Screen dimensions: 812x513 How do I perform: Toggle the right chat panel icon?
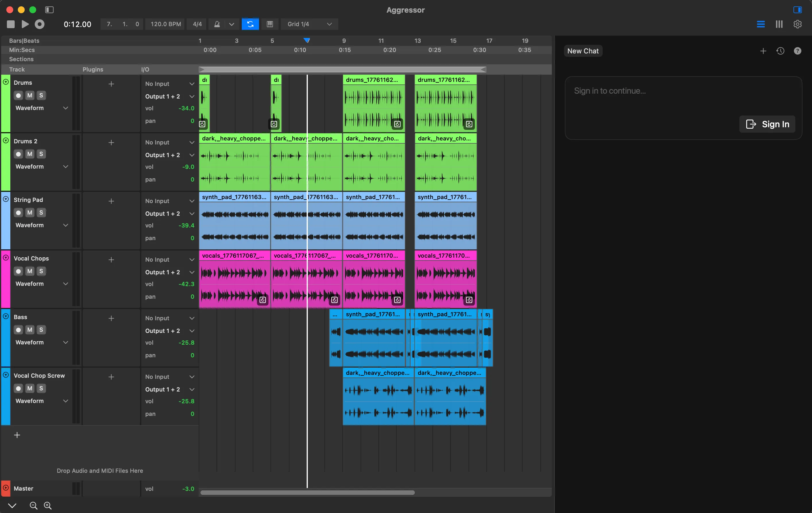(798, 9)
